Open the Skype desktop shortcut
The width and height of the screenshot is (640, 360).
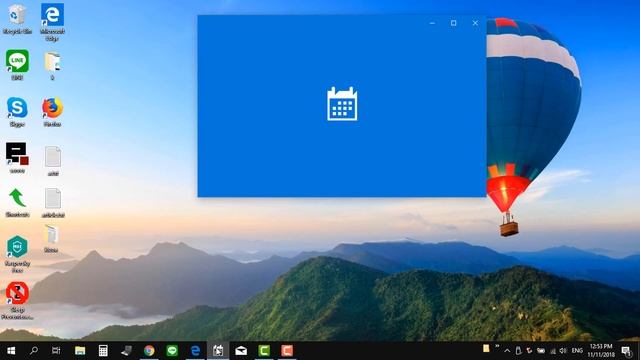[x=17, y=111]
